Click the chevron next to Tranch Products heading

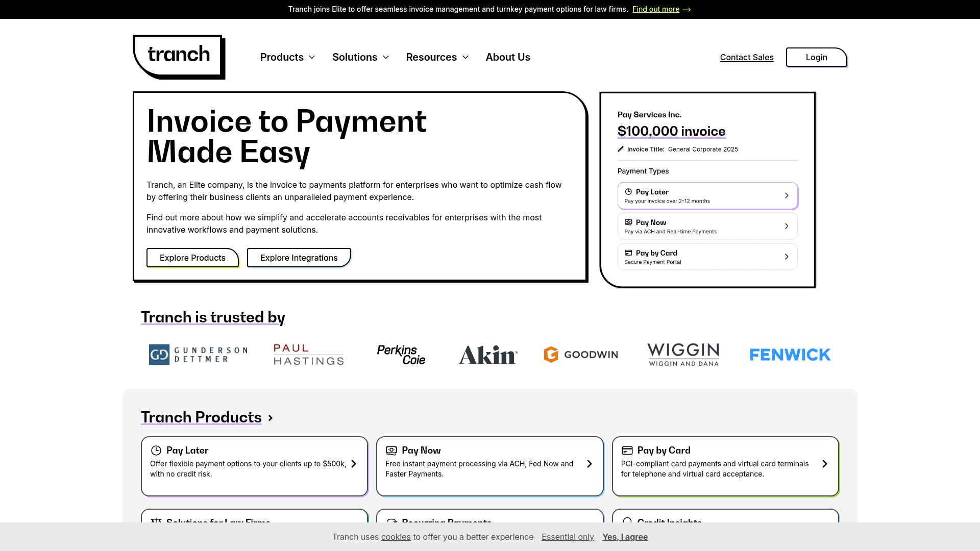pos(271,418)
